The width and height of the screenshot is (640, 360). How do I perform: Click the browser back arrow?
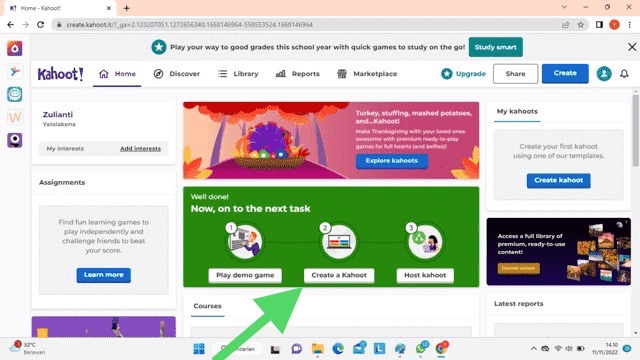coord(11,25)
